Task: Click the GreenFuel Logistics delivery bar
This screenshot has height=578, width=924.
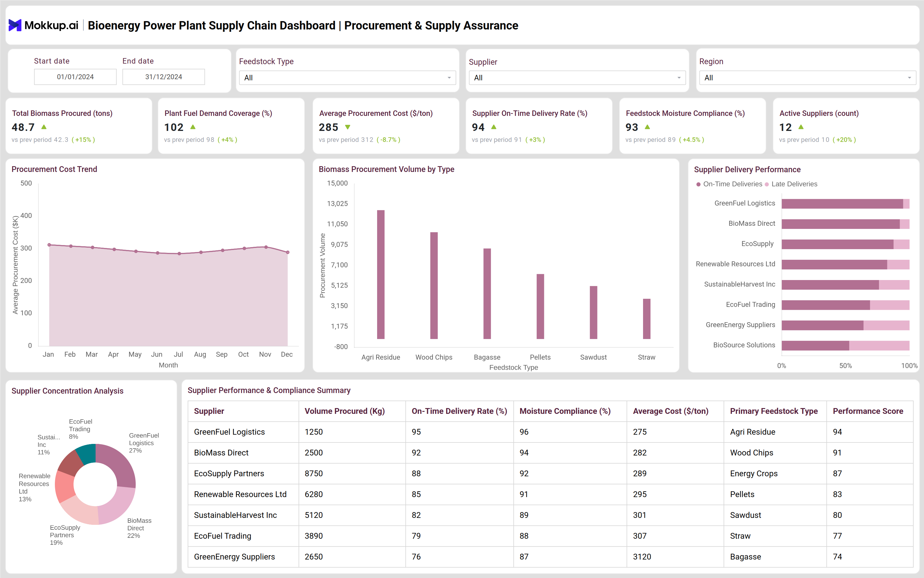Action: 842,204
